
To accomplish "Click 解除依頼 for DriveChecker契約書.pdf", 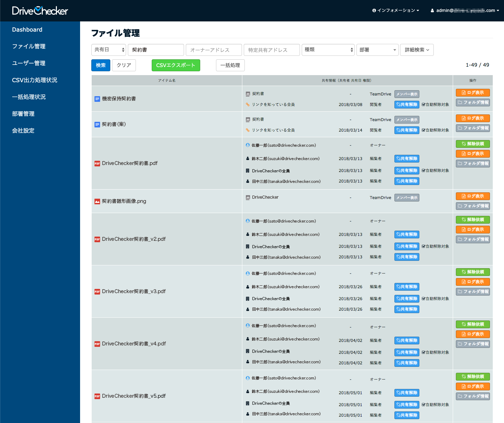I will point(473,144).
